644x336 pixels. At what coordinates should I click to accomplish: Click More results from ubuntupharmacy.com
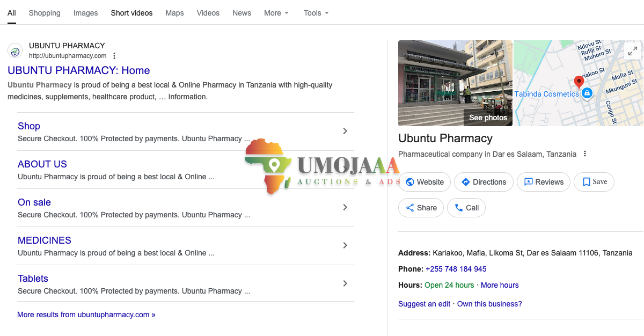pos(86,315)
